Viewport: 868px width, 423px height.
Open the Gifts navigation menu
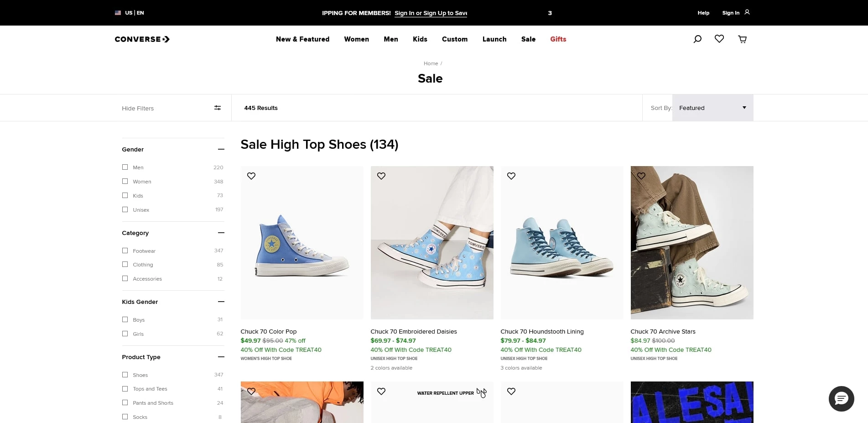[558, 39]
